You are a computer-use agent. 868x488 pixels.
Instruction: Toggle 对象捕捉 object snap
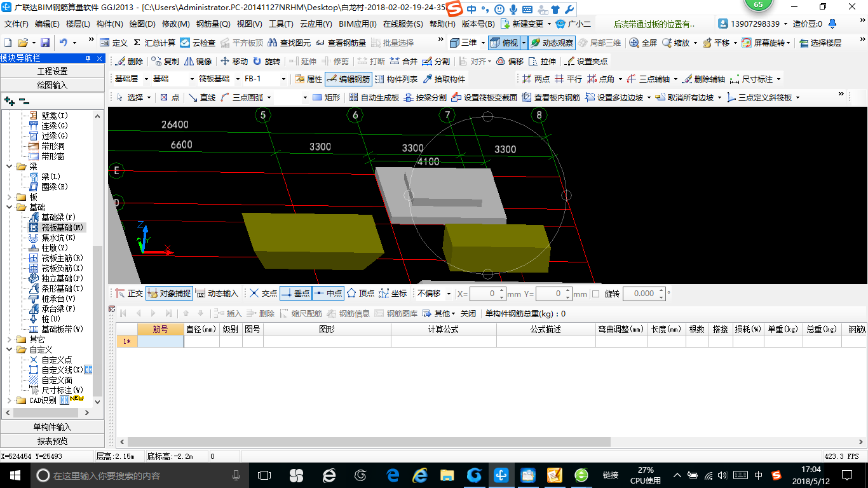(168, 294)
